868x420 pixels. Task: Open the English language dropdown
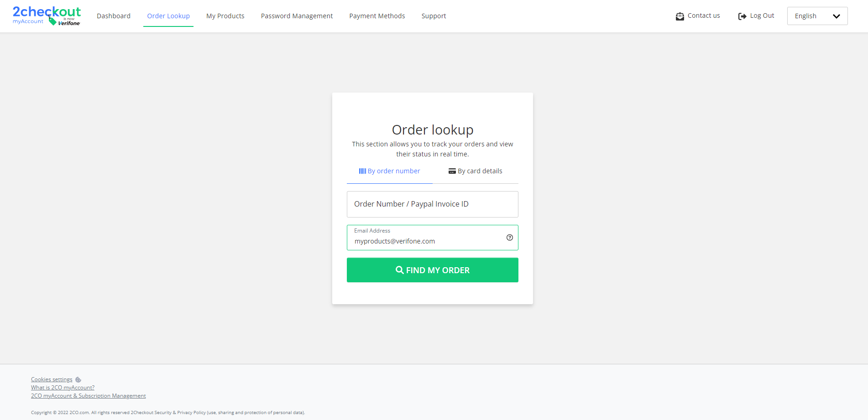click(x=817, y=16)
